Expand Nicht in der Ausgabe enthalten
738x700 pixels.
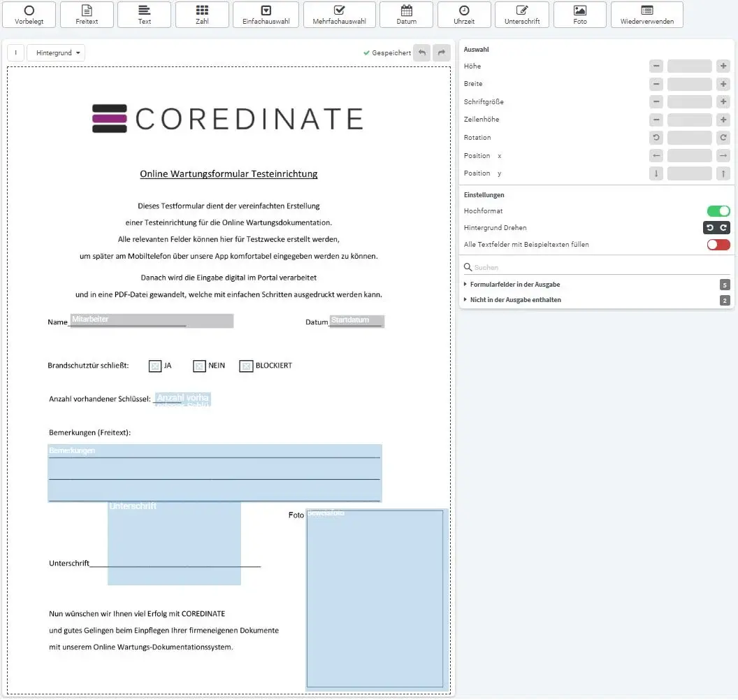515,300
